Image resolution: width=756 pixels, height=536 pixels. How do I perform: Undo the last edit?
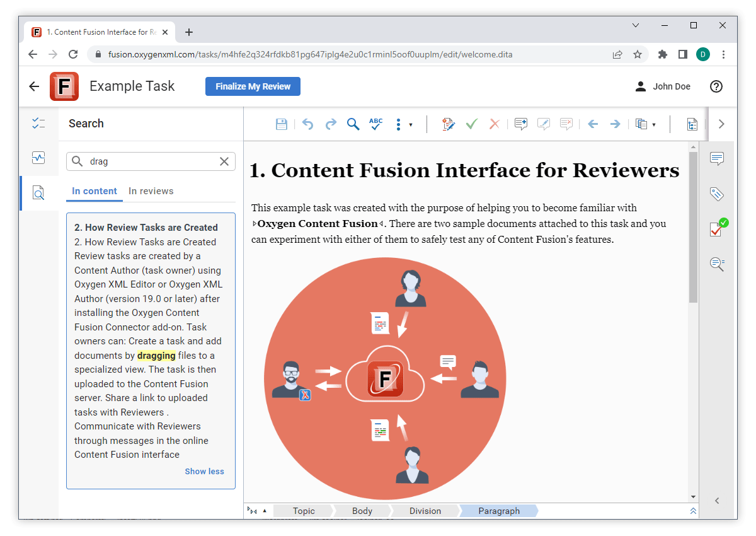click(307, 124)
